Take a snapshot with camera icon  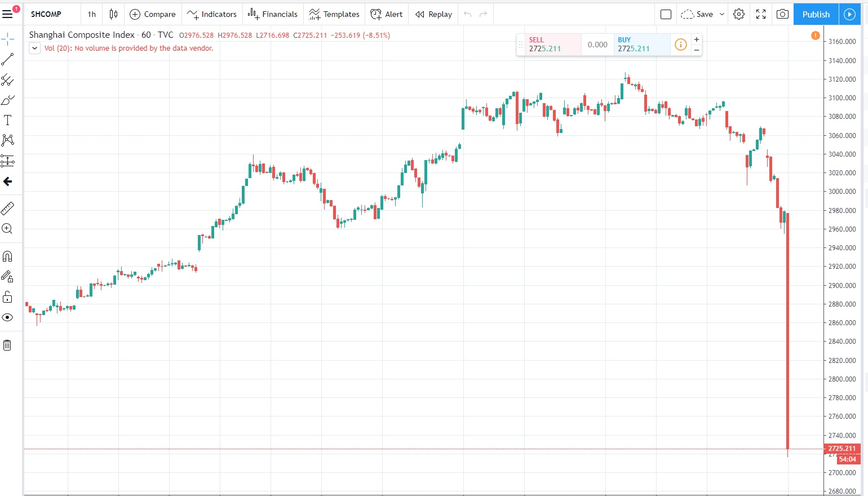[x=782, y=14]
